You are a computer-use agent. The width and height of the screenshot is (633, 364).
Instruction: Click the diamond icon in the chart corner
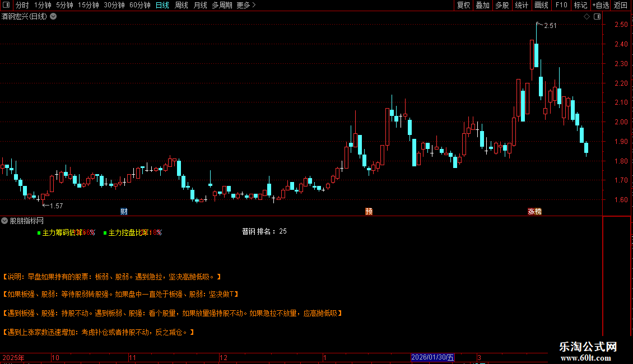[x=587, y=17]
